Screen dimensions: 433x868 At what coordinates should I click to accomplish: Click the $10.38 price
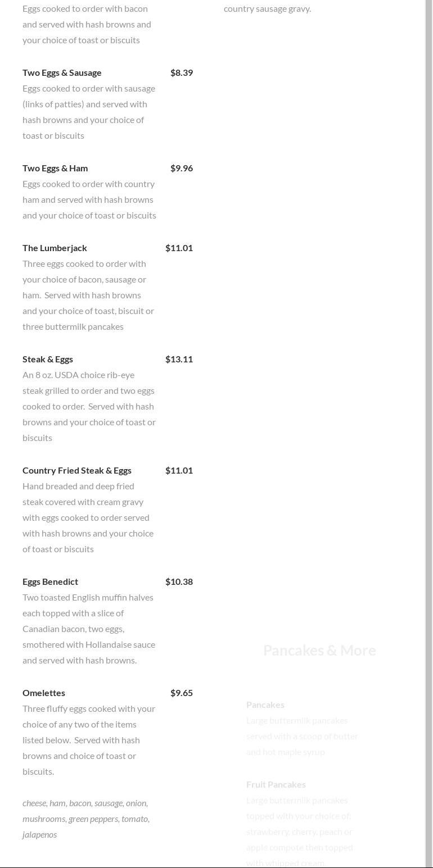[179, 581]
